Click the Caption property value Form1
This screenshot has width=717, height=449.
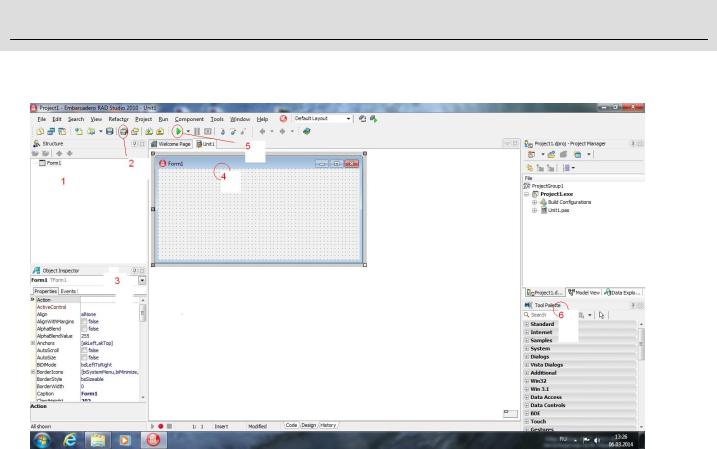(x=89, y=394)
